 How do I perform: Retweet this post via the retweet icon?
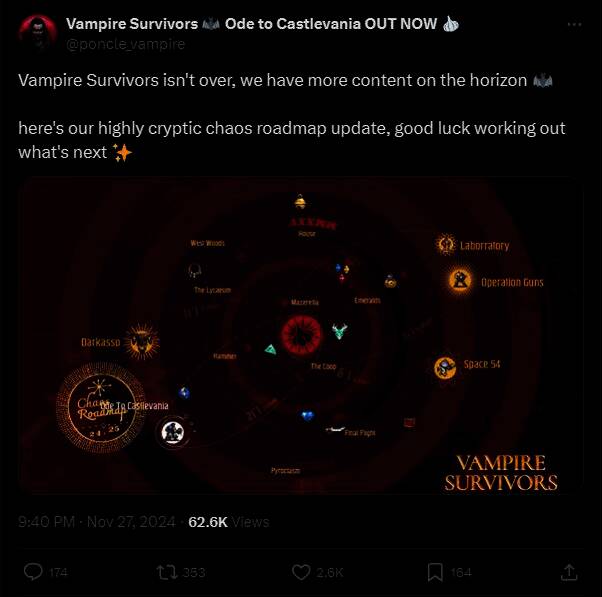tap(167, 572)
